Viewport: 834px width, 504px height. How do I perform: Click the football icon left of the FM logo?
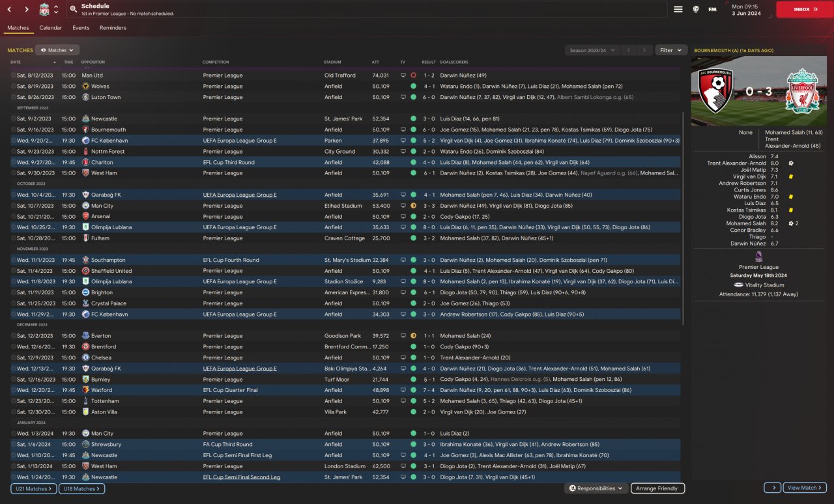pos(696,10)
